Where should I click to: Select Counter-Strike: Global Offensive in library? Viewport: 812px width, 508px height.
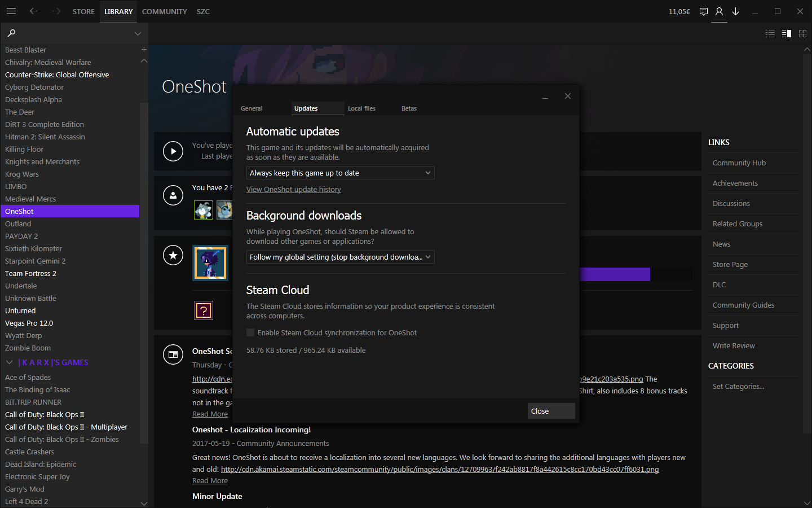[57, 75]
